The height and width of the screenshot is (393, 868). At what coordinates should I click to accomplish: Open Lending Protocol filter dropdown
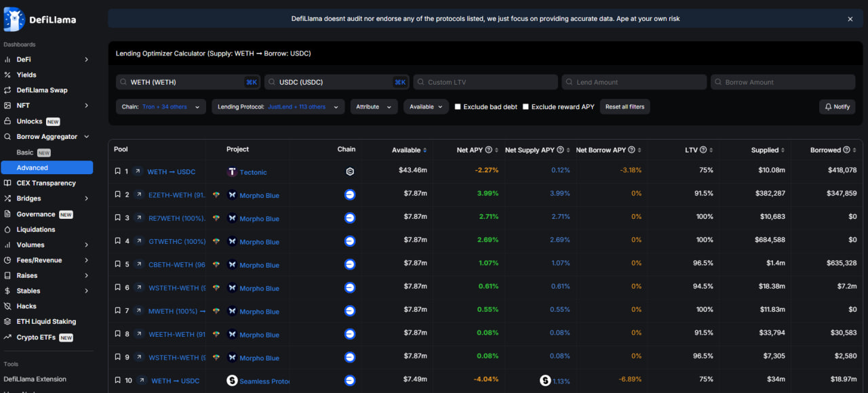pyautogui.click(x=278, y=107)
